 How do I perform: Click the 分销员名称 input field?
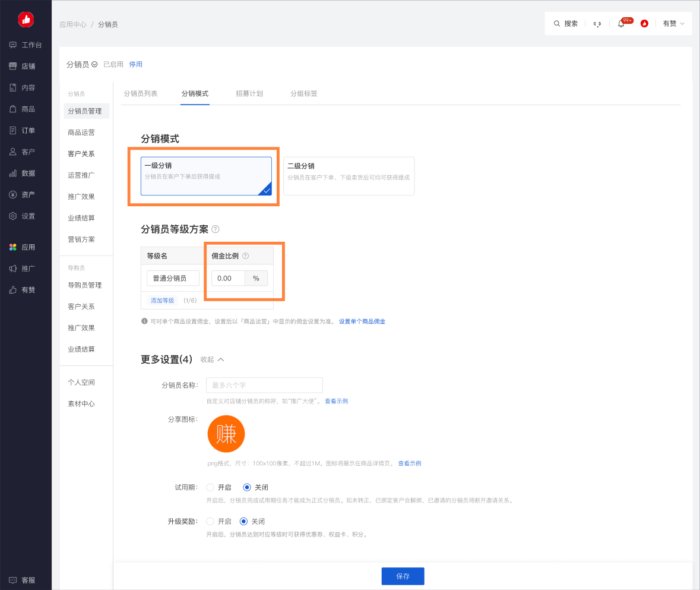(x=264, y=385)
